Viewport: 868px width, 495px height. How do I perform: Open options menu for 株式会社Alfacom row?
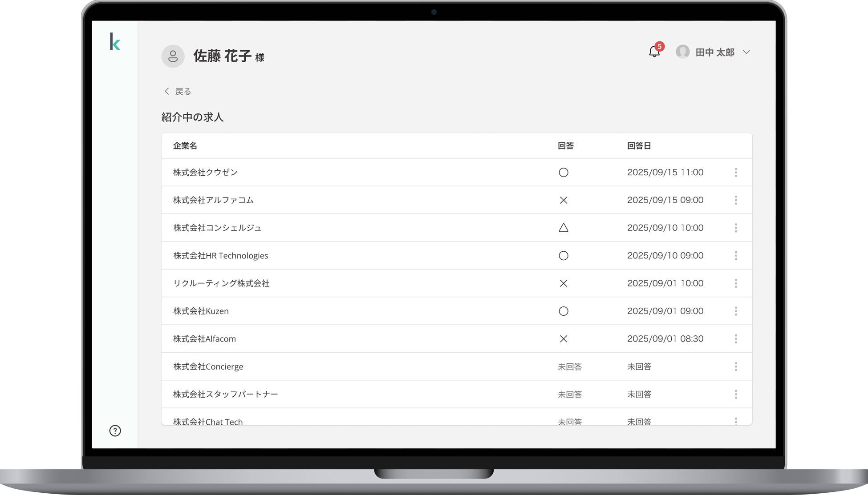pos(736,339)
